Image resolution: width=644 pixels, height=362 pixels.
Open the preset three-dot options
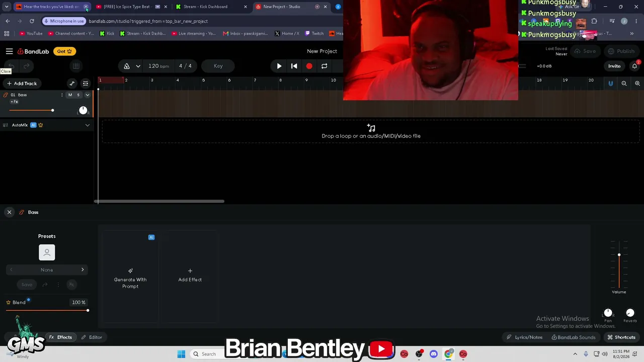coord(58,285)
